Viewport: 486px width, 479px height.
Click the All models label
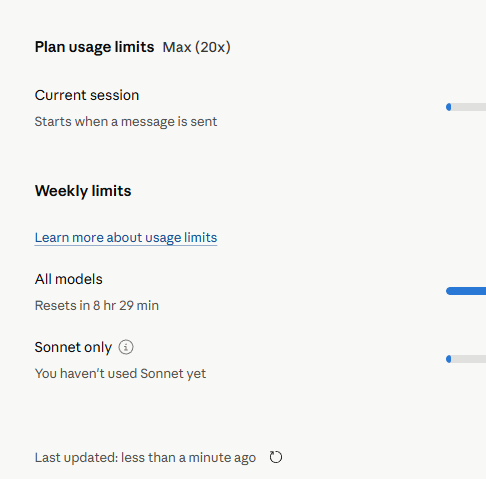point(69,279)
